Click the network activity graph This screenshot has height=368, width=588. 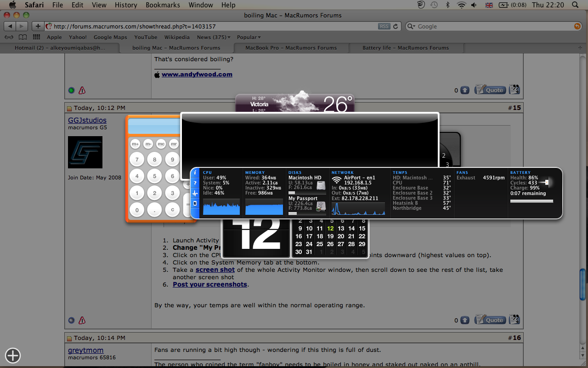pos(358,208)
